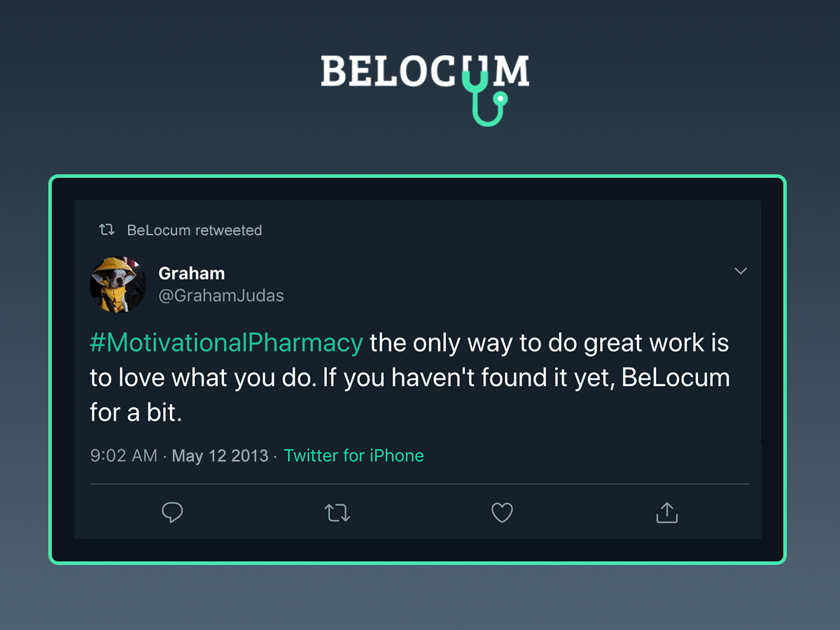Click the reply speech bubble icon
The height and width of the screenshot is (630, 840).
172,512
